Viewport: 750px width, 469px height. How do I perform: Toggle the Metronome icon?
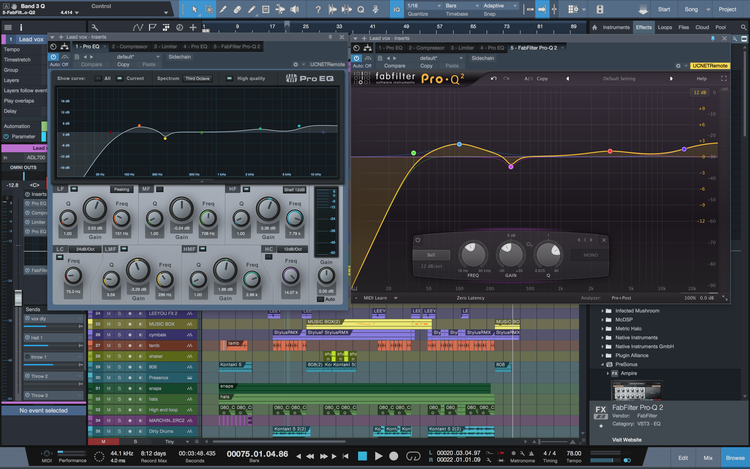531,453
